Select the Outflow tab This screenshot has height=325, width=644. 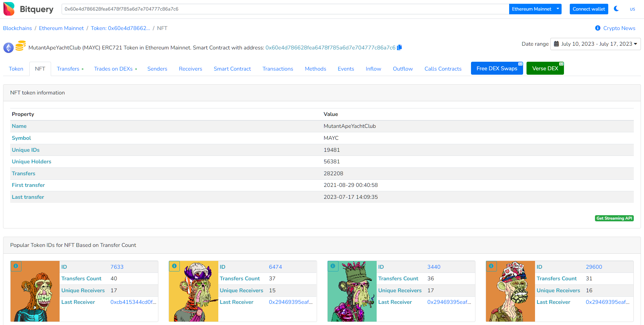point(403,69)
